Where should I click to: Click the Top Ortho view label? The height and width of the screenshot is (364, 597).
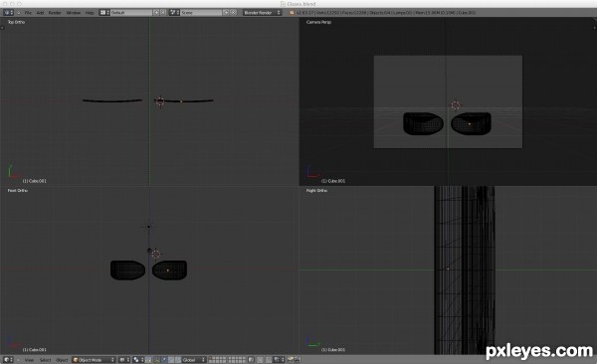16,22
